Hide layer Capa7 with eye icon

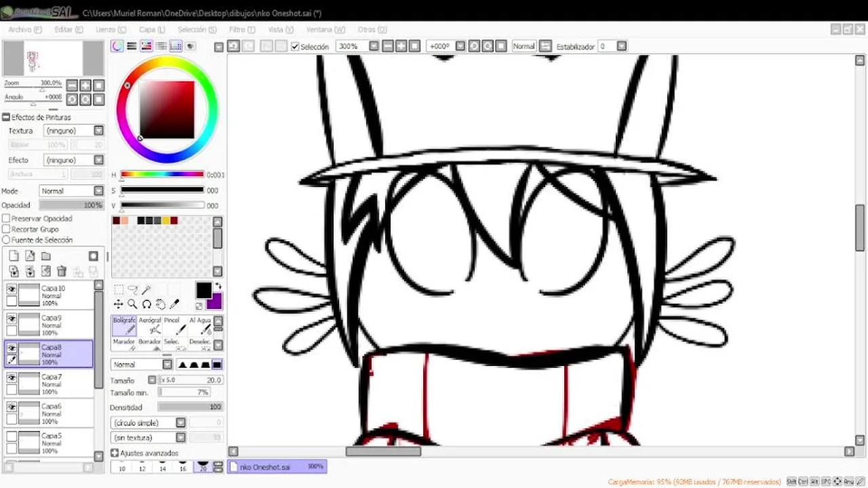(12, 378)
